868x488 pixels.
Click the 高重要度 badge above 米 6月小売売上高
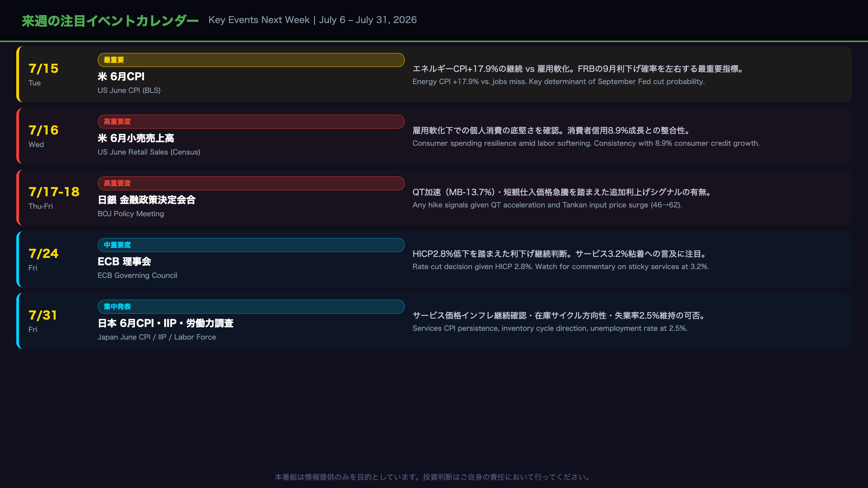[251, 122]
